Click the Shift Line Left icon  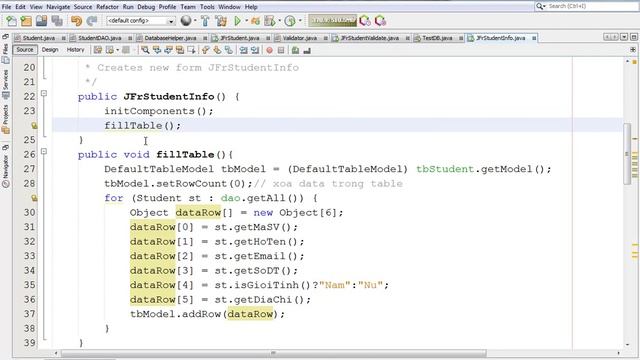(243, 50)
